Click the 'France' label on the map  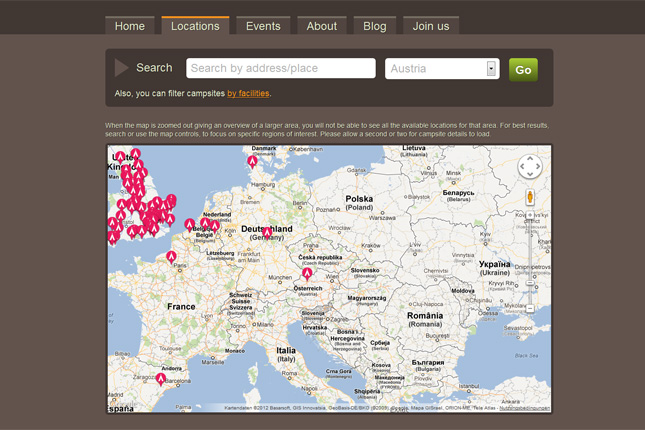pos(181,307)
